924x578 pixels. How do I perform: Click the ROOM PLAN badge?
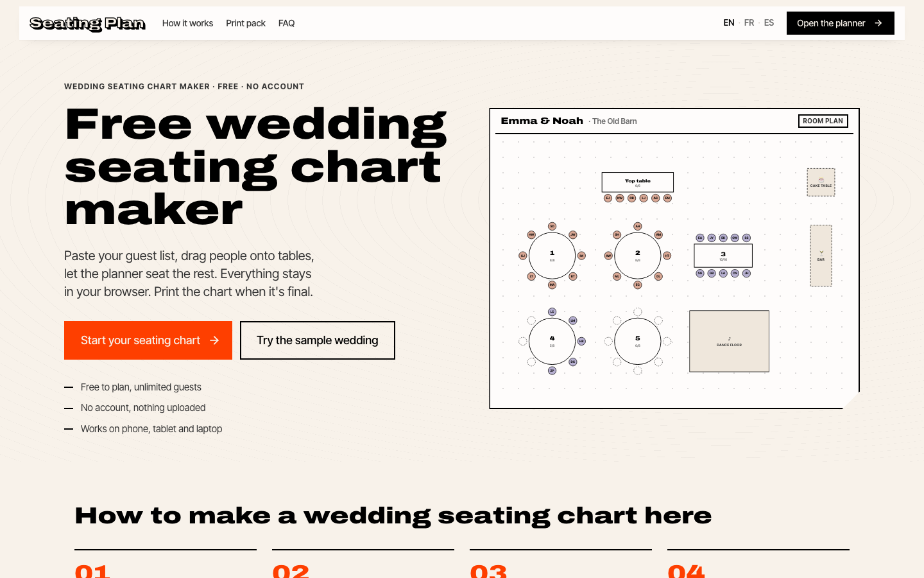823,121
